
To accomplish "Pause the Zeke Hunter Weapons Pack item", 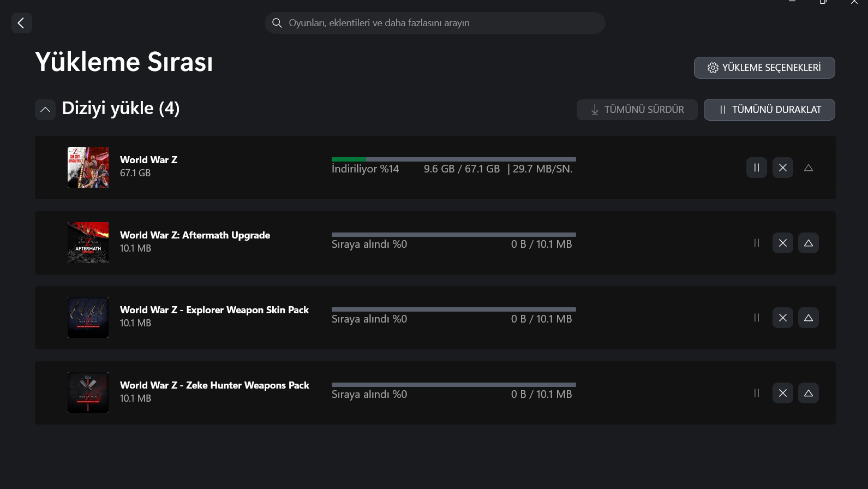I will click(757, 393).
